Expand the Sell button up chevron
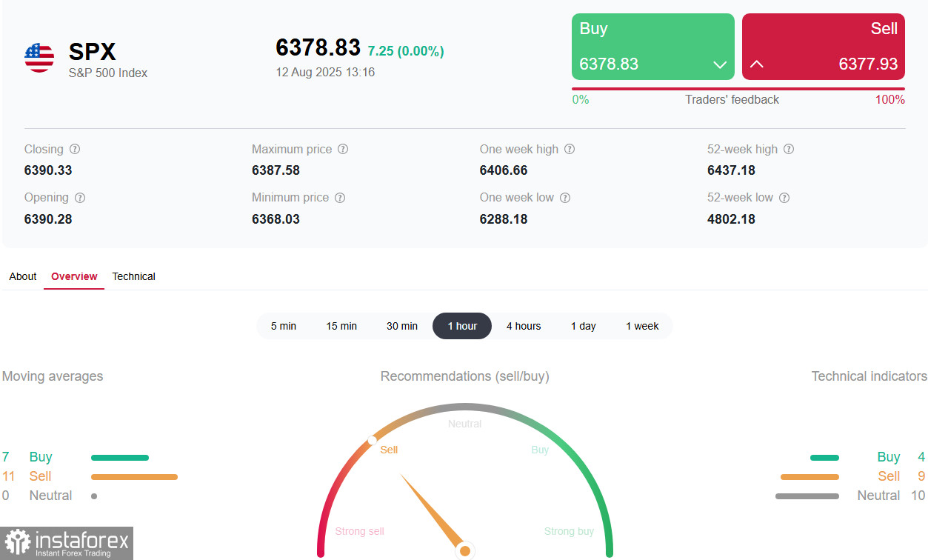This screenshot has width=928, height=560. click(756, 64)
